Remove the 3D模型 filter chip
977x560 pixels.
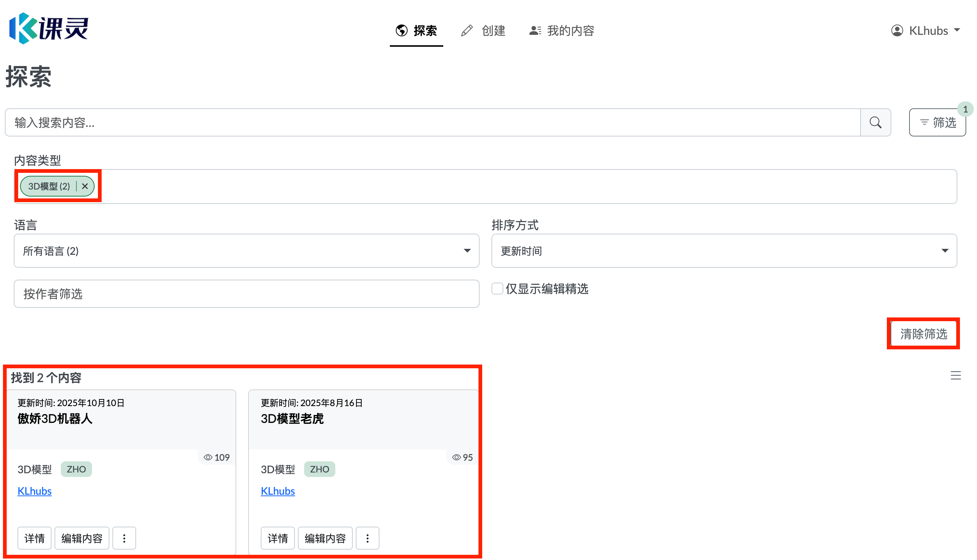click(85, 187)
